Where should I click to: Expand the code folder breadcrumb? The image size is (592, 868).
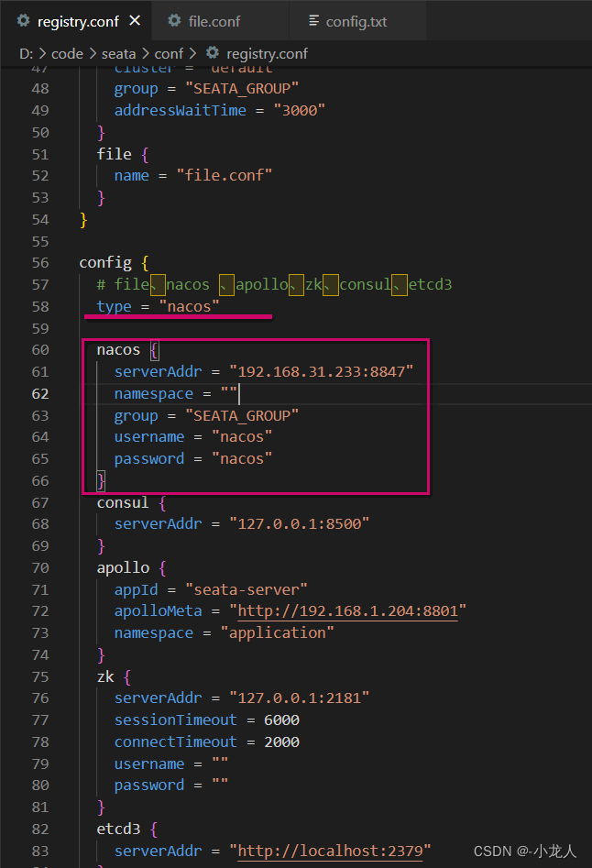(x=67, y=54)
